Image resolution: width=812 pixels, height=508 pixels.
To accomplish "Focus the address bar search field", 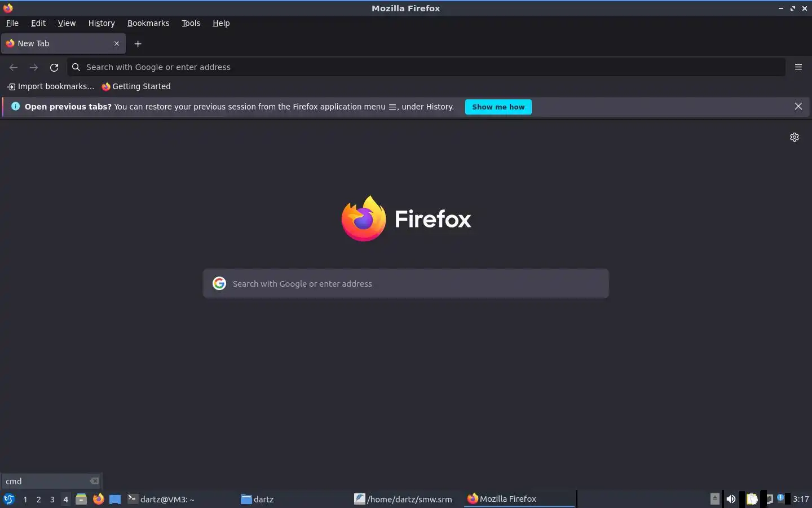I will [x=426, y=67].
